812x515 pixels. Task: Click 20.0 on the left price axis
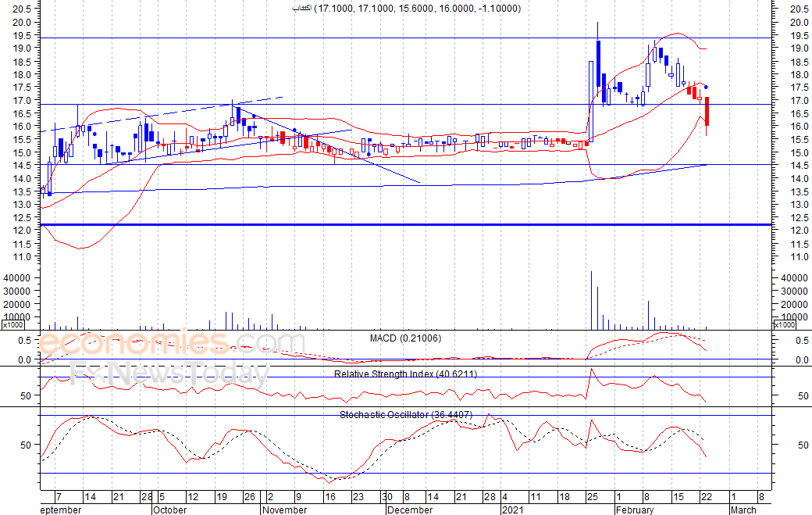point(23,23)
